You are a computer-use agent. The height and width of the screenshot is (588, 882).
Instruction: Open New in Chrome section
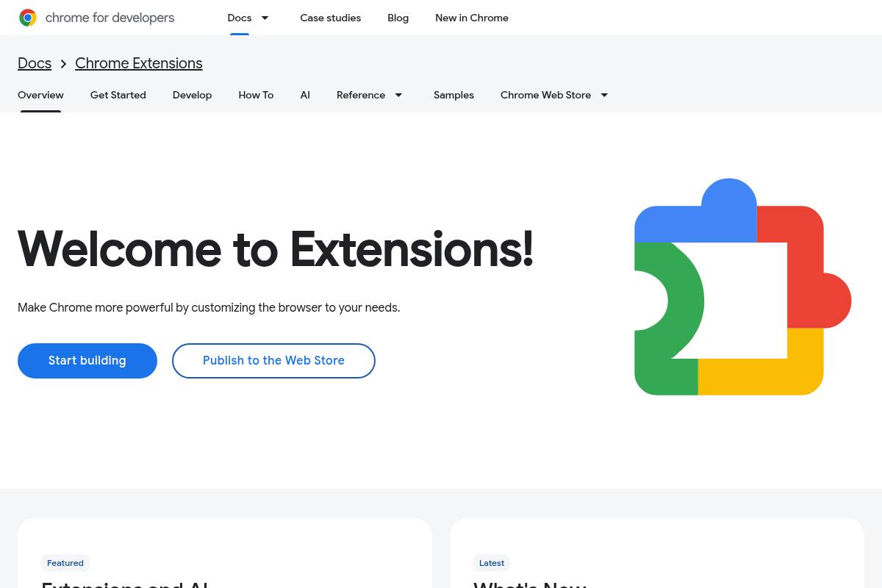click(472, 18)
